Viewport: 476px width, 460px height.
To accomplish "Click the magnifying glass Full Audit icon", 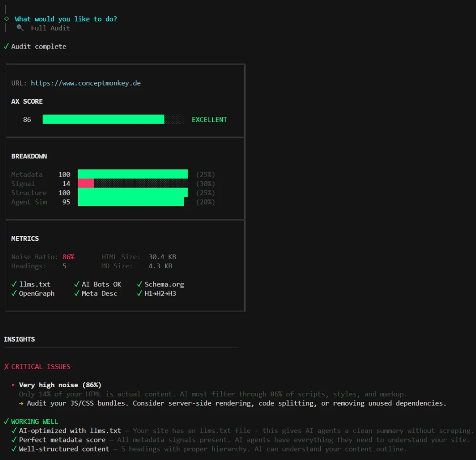I will pyautogui.click(x=19, y=28).
